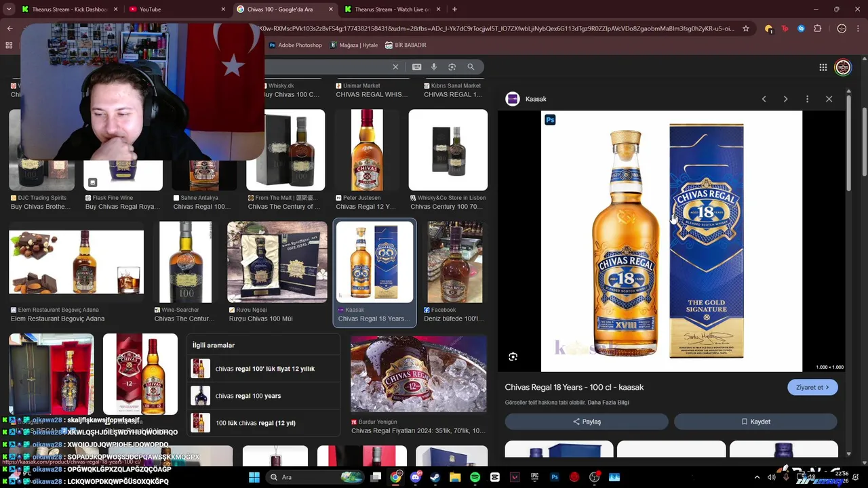Open Elem Restaurant Begoviç Adana chocolate image
Screen dimensions: 868x488
(76, 262)
